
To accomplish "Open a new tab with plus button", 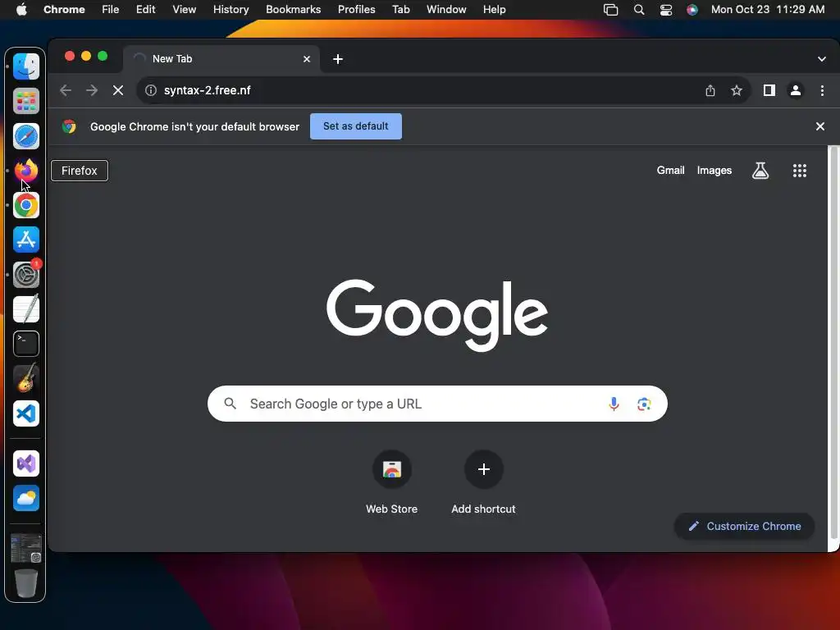I will pyautogui.click(x=337, y=59).
